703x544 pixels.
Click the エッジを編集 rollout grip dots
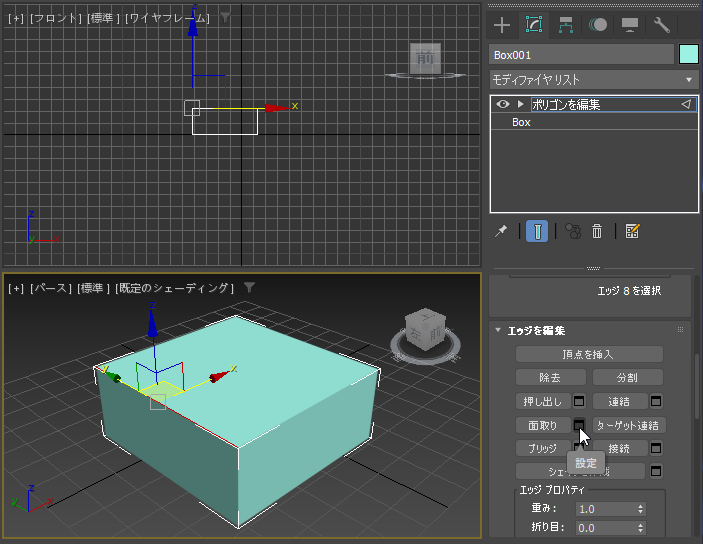coord(680,330)
